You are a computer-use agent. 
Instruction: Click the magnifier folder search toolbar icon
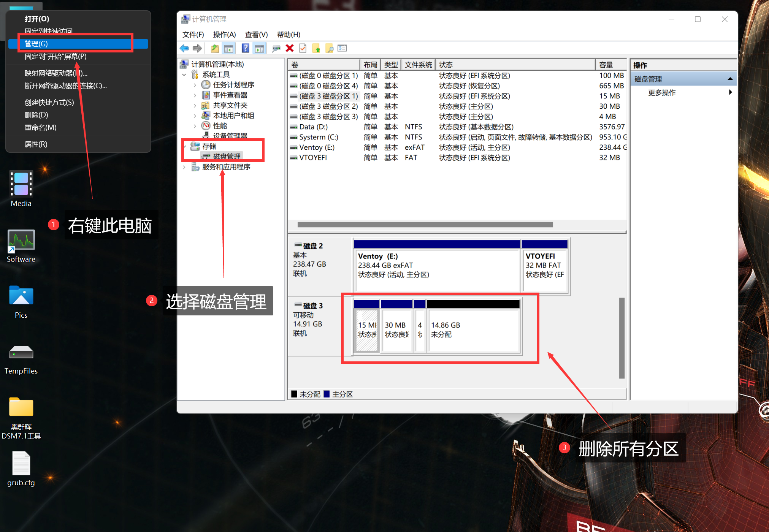coord(329,48)
